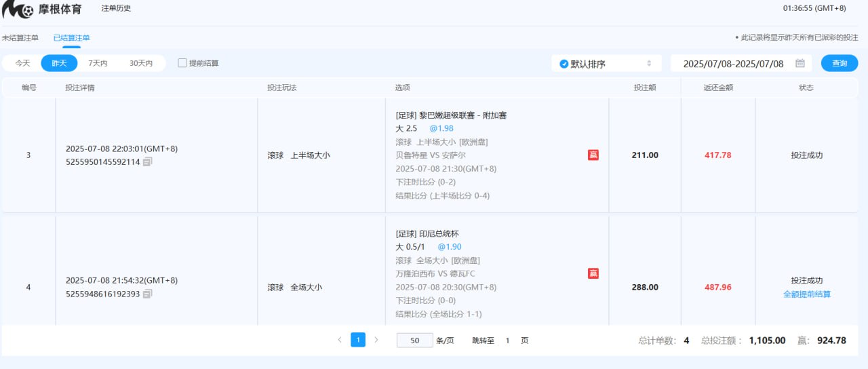
Task: Select the 今天 time filter
Action: coord(23,63)
